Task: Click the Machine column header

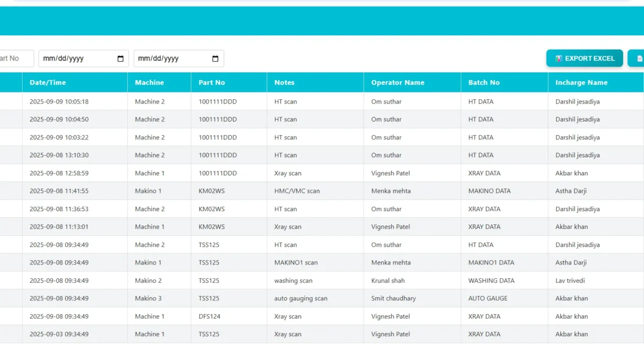Action: (x=149, y=83)
